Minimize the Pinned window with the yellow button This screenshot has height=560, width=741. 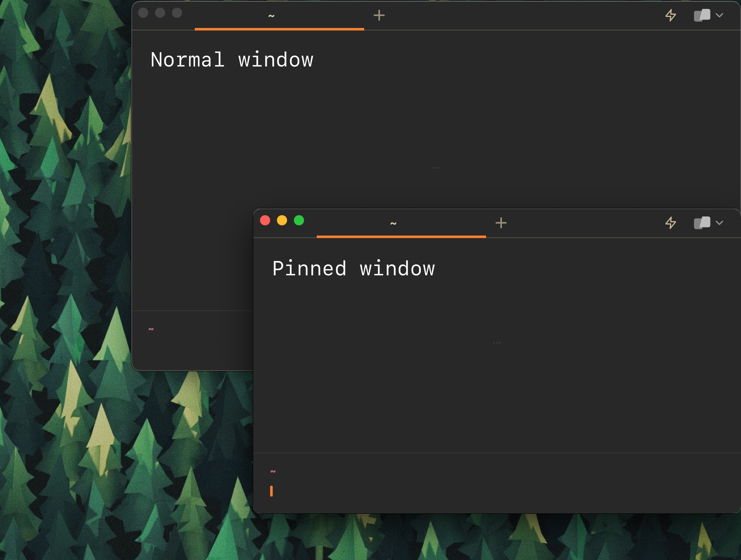pos(282,220)
